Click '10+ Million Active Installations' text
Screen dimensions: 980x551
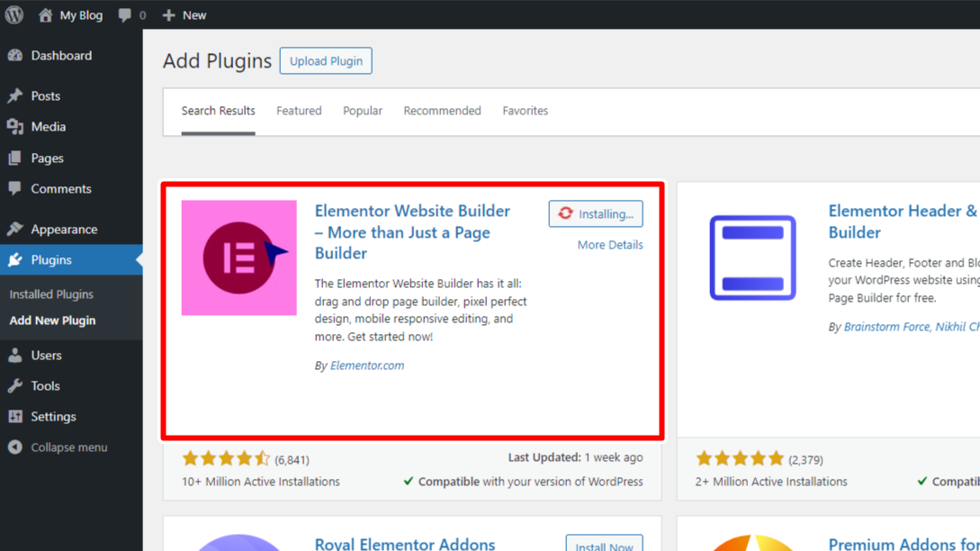(x=261, y=482)
